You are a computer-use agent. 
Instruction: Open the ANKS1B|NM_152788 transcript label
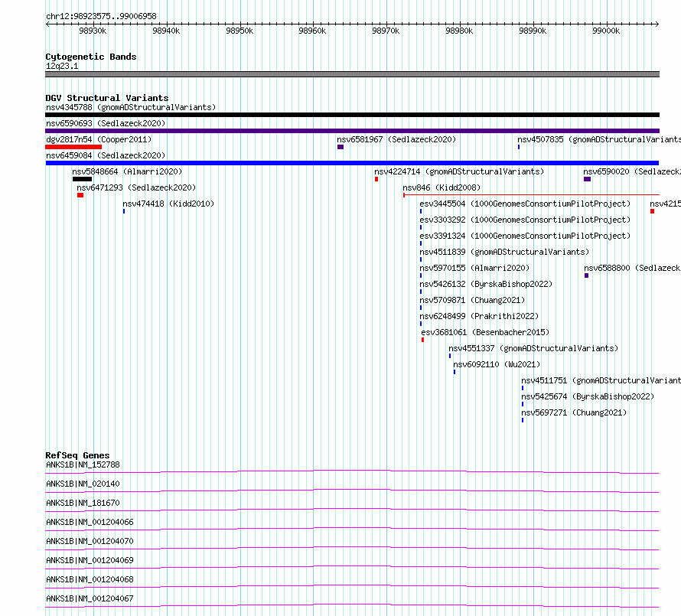[x=83, y=464]
